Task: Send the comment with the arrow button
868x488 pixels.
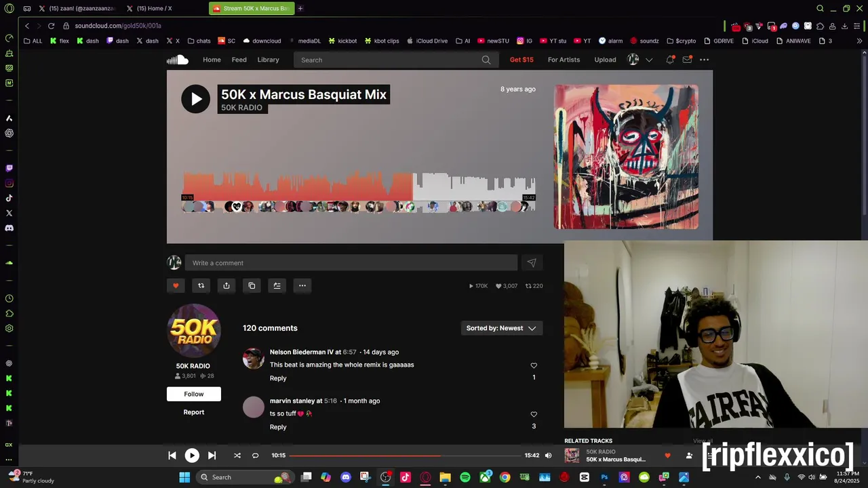Action: (x=532, y=263)
